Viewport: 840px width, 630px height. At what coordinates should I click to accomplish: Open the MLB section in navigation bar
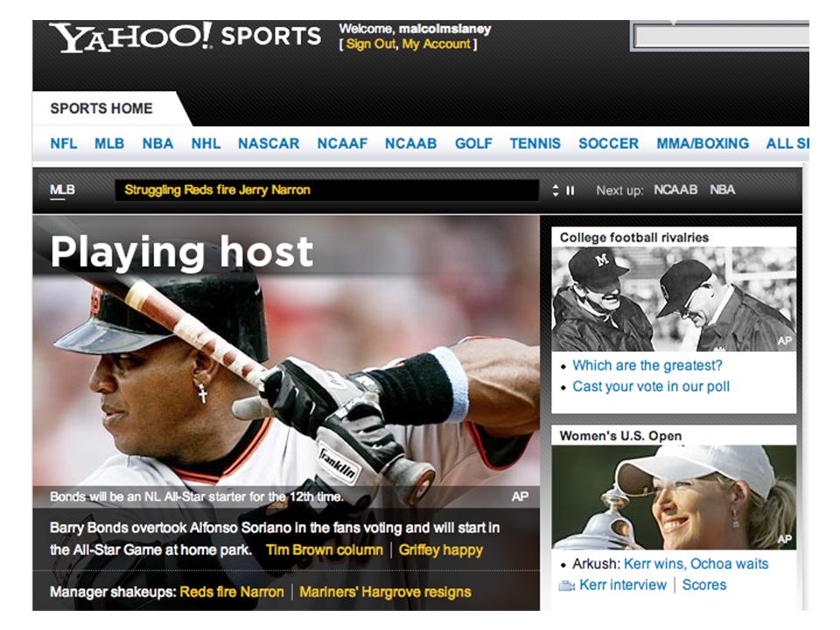click(x=109, y=143)
